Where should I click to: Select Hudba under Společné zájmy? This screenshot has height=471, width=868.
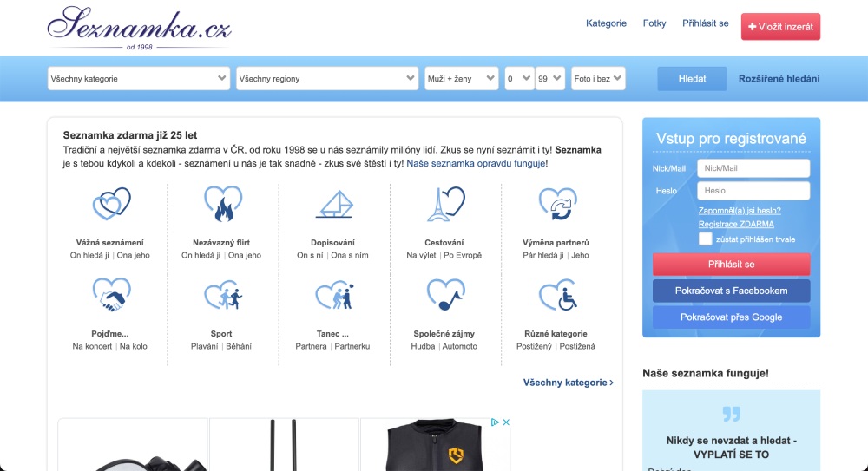point(423,346)
